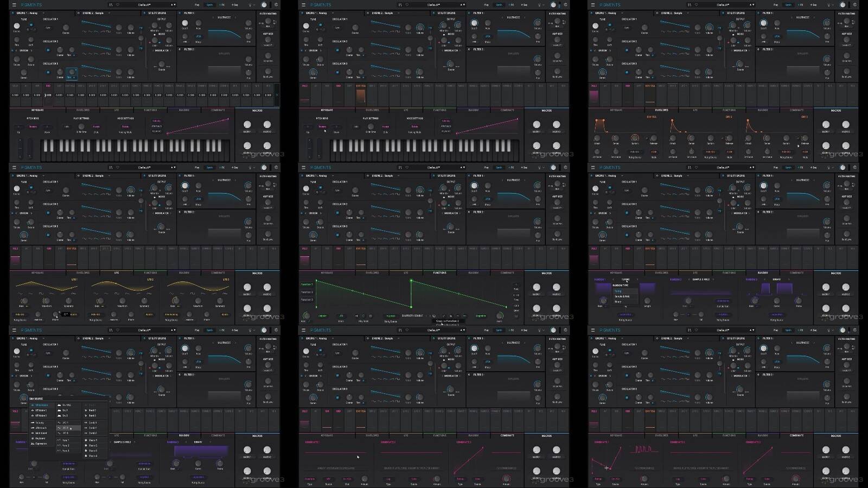This screenshot has width=868, height=488.
Task: Click the pitch bend wheel in the top-left panel
Action: pyautogui.click(x=19, y=148)
